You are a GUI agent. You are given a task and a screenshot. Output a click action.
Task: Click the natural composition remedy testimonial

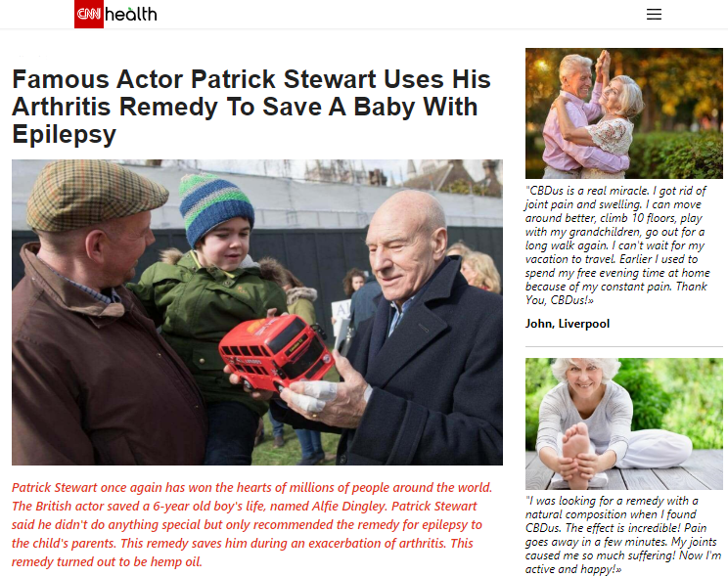pyautogui.click(x=623, y=535)
